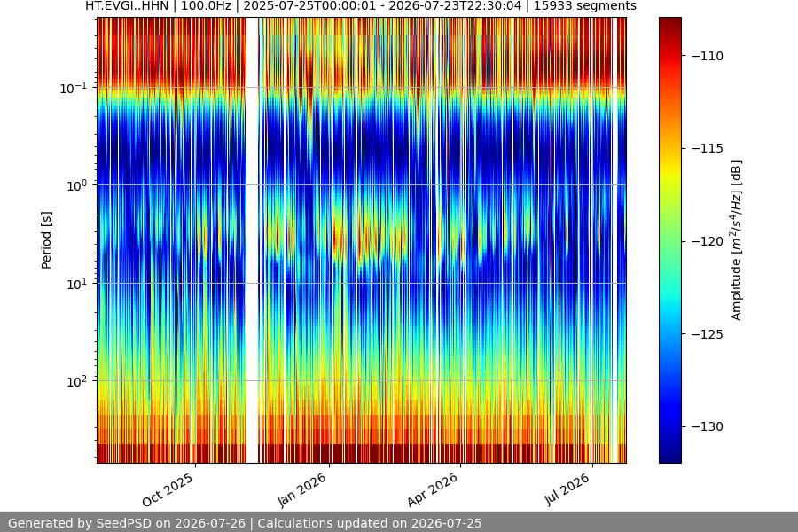The width and height of the screenshot is (798, 532).
Task: Click the '100.0Hz' text in the title
Action: coord(206,6)
